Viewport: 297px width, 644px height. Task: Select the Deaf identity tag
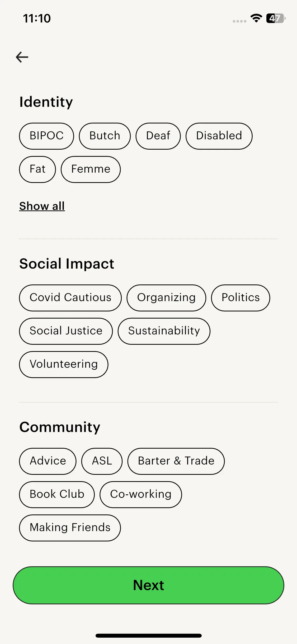click(158, 136)
